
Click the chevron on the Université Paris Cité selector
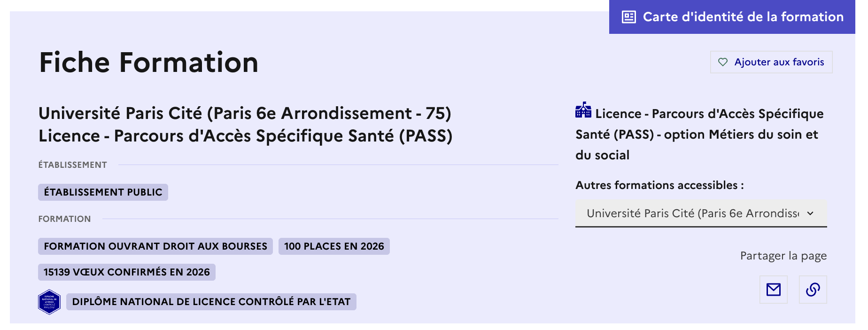[810, 213]
